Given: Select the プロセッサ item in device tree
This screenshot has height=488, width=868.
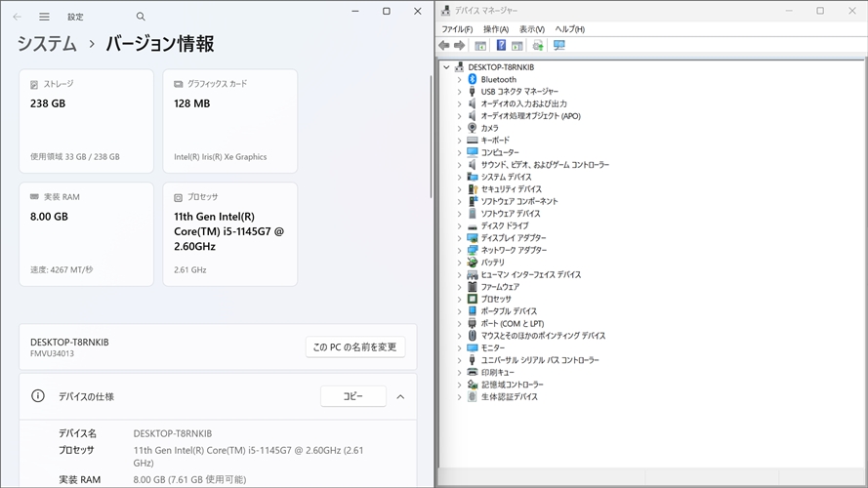Looking at the screenshot, I should tap(495, 299).
